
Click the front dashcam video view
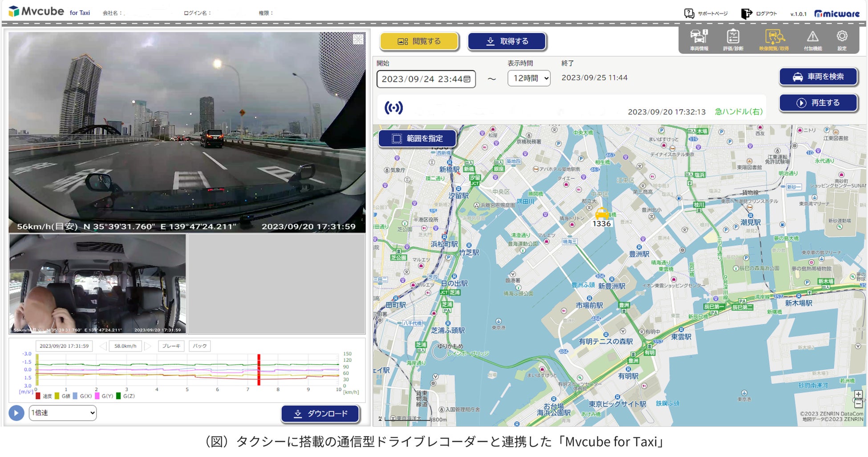pyautogui.click(x=187, y=132)
